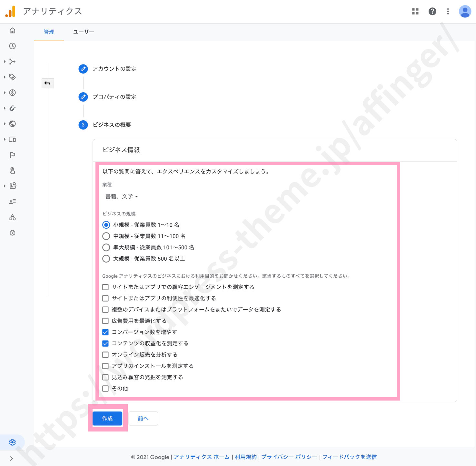
Task: Open the help question mark icon
Action: (432, 12)
